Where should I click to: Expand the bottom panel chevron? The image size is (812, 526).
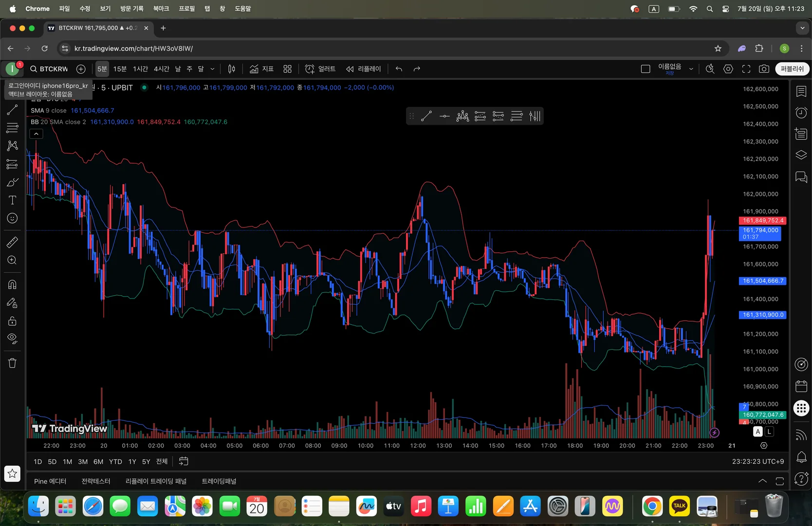762,481
